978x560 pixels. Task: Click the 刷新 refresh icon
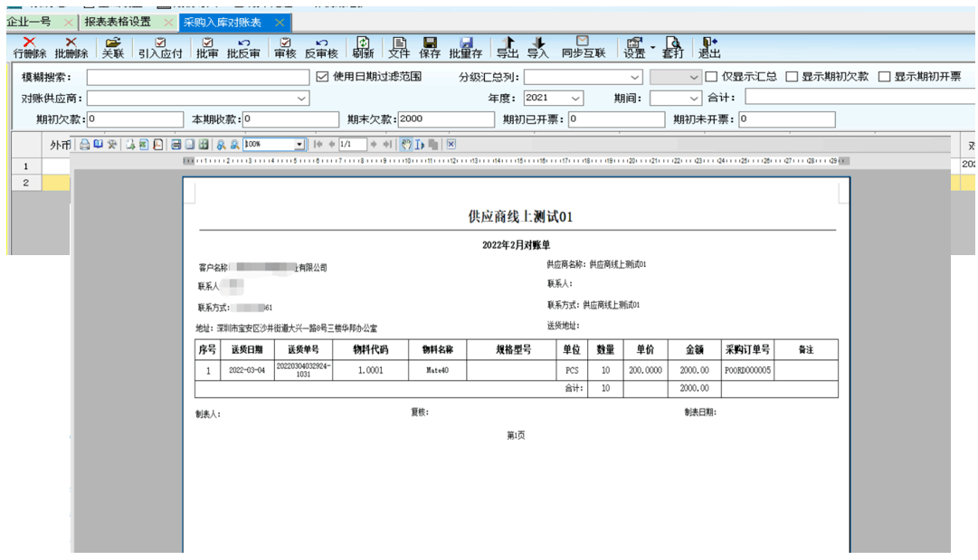click(x=363, y=47)
